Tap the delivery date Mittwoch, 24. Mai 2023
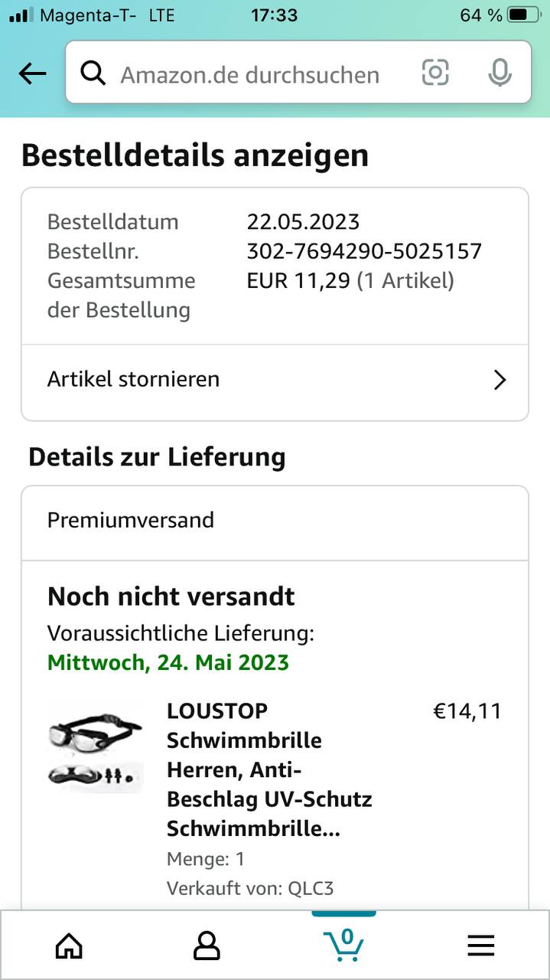The height and width of the screenshot is (980, 550). point(168,662)
